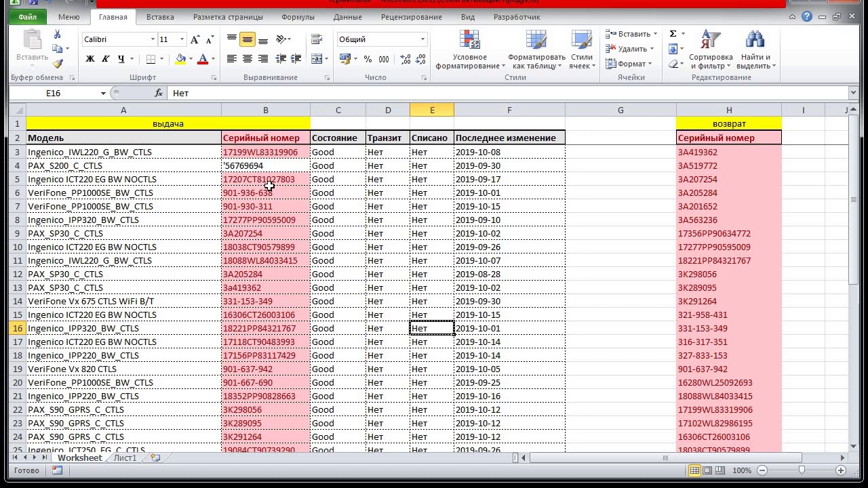The image size is (868, 488).
Task: Toggle wrap text option
Action: coord(316,39)
